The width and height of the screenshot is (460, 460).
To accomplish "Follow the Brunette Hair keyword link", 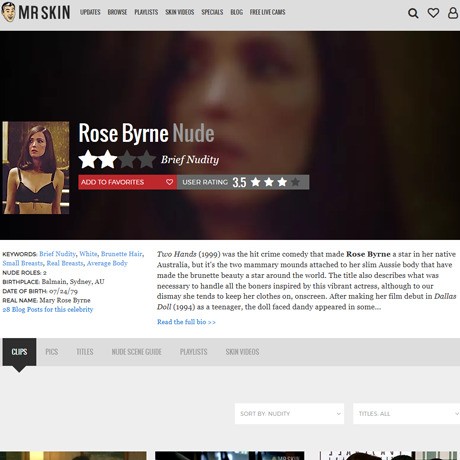I will [x=122, y=254].
